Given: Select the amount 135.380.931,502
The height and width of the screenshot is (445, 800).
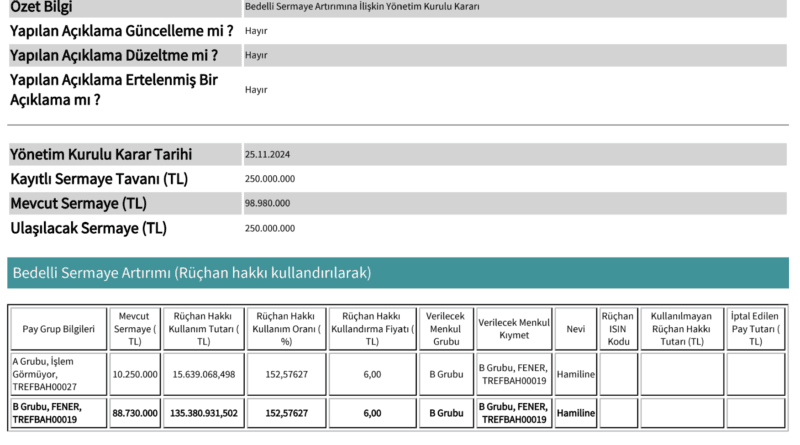Looking at the screenshot, I should [x=204, y=413].
